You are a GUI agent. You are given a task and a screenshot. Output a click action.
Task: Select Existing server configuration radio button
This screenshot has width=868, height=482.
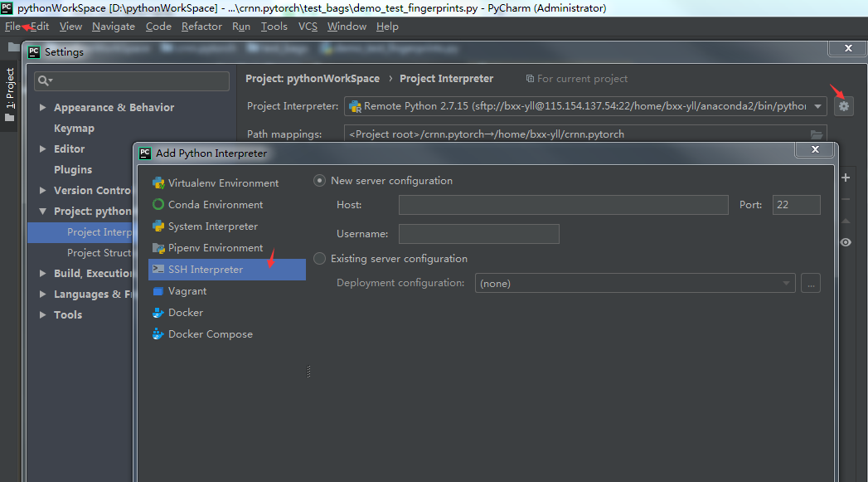point(319,259)
